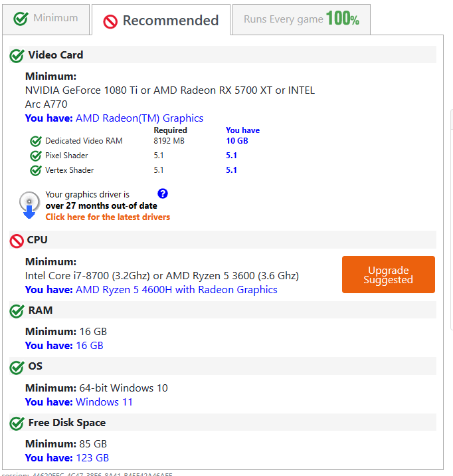
Task: Select the Recommended tab
Action: 161,21
